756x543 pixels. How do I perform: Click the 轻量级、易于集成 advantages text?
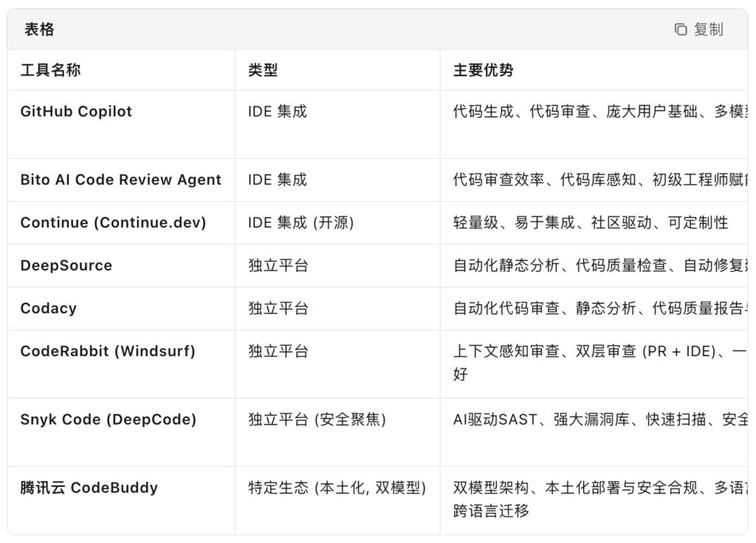click(x=591, y=222)
